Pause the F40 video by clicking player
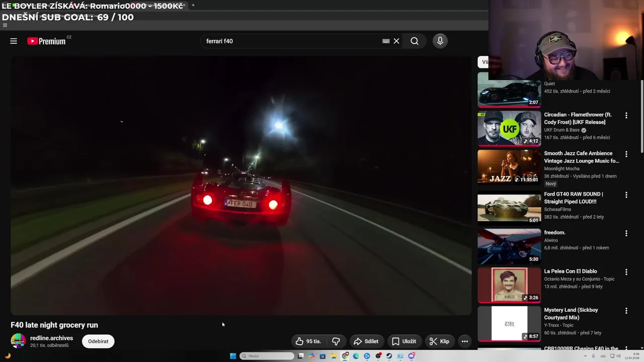 click(x=241, y=185)
